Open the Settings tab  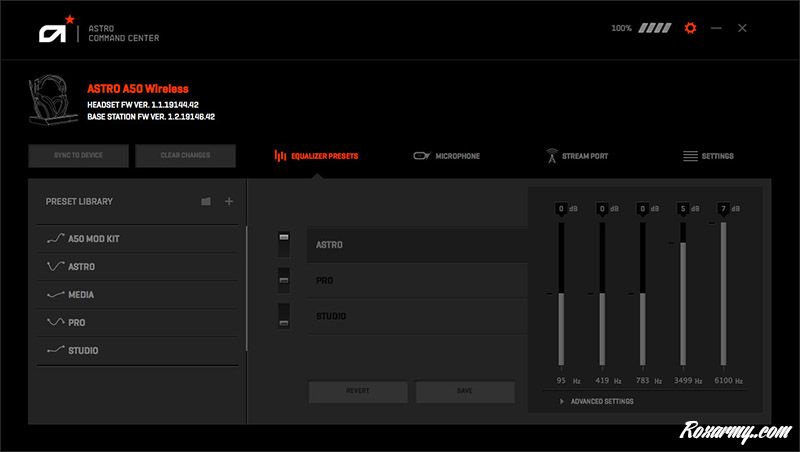point(708,156)
